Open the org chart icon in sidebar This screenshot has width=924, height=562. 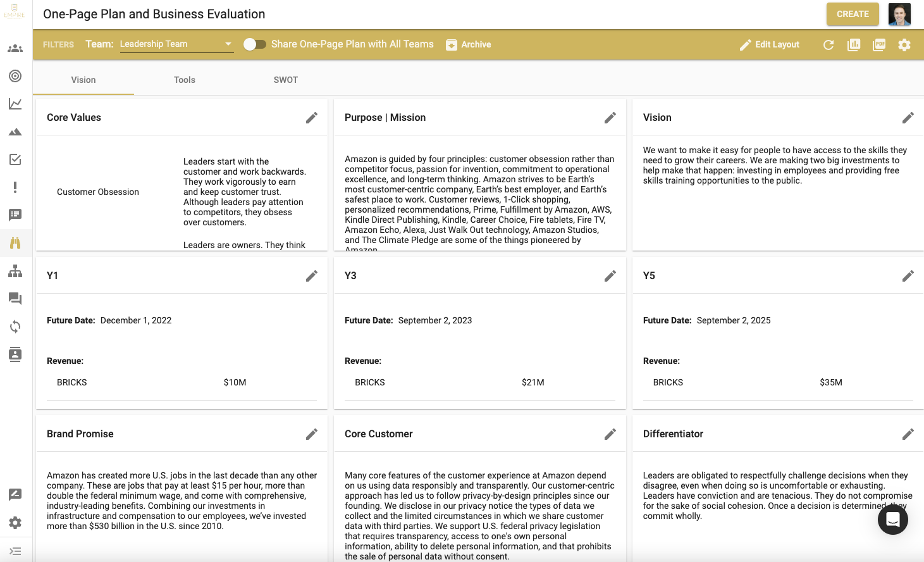click(x=15, y=271)
